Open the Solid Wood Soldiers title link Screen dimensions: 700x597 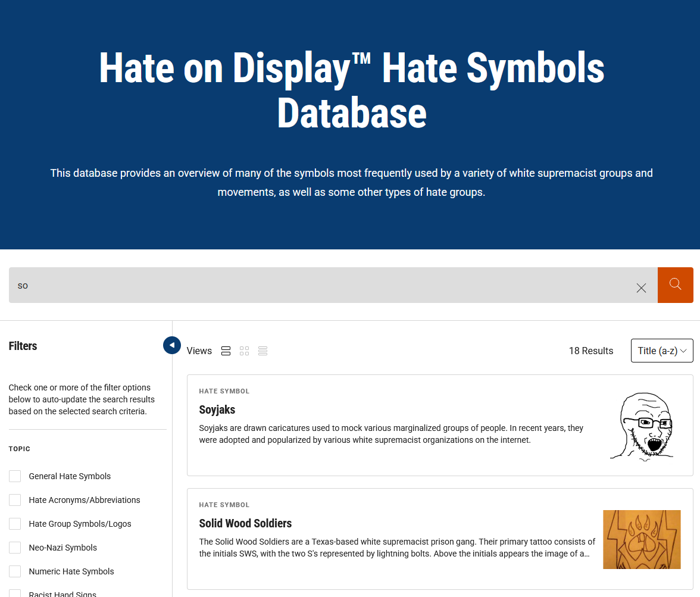tap(245, 523)
